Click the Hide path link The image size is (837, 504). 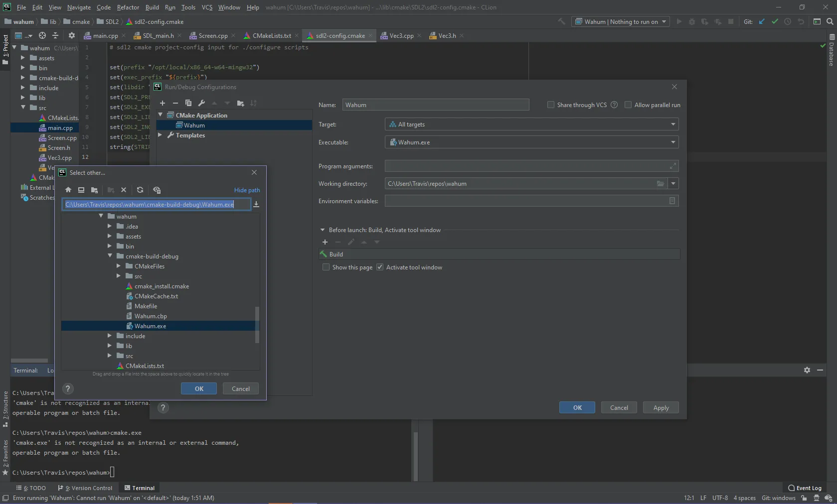pos(247,190)
